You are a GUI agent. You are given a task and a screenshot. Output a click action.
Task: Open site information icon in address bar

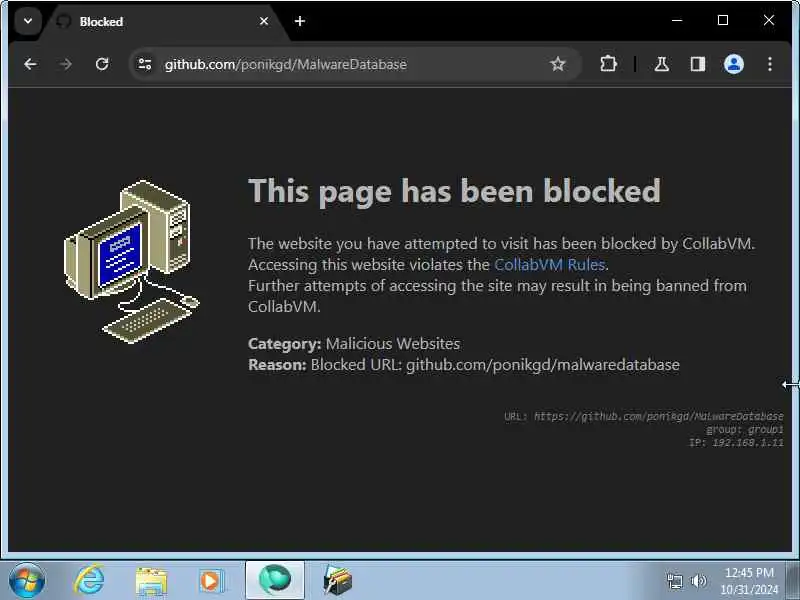coord(145,64)
